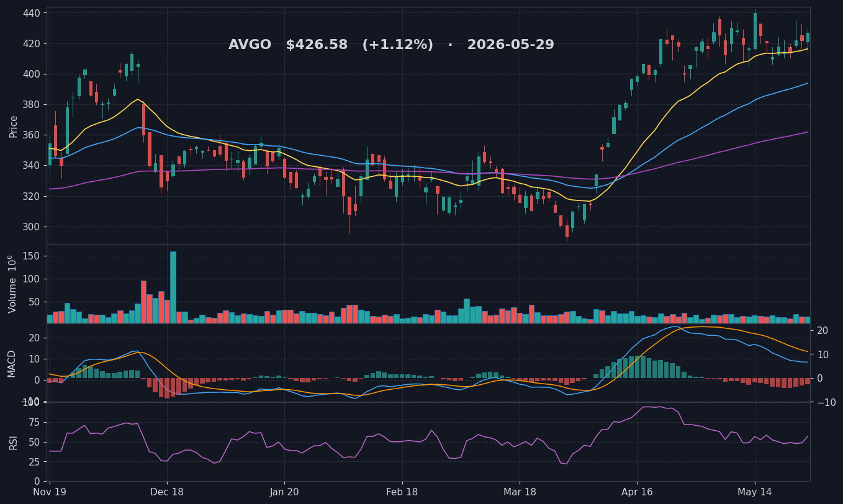The width and height of the screenshot is (843, 504).
Task: Click the 300 tick on the price axis
Action: click(x=31, y=227)
